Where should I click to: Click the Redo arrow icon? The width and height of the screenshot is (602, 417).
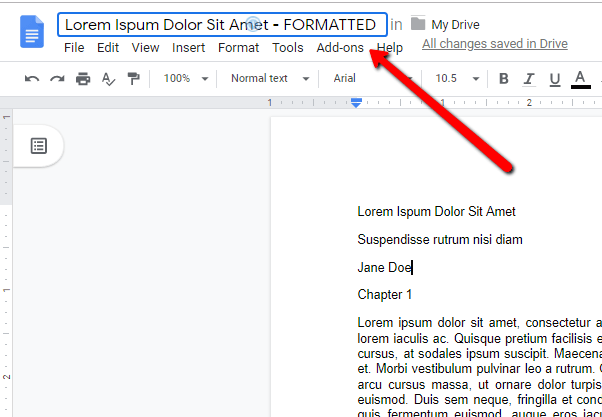(x=57, y=79)
